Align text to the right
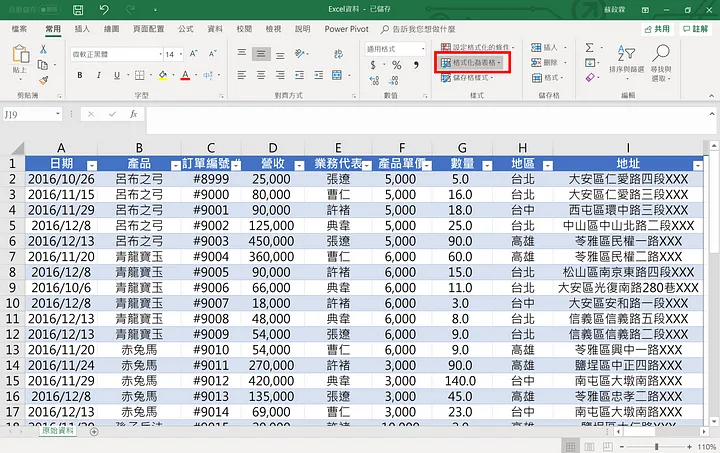Screen dimensions: 720x453 [280, 75]
